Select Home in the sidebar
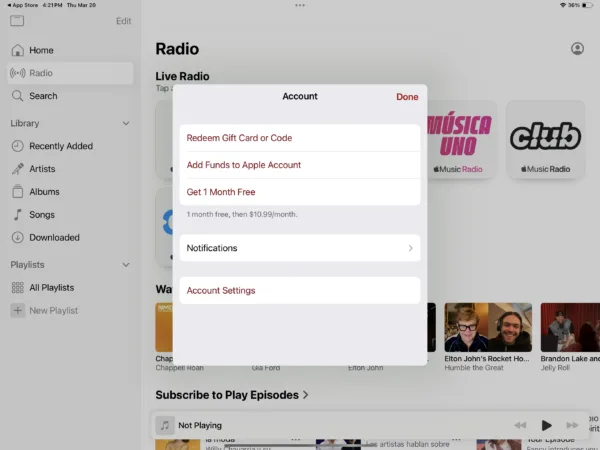The height and width of the screenshot is (450, 600). (70, 50)
